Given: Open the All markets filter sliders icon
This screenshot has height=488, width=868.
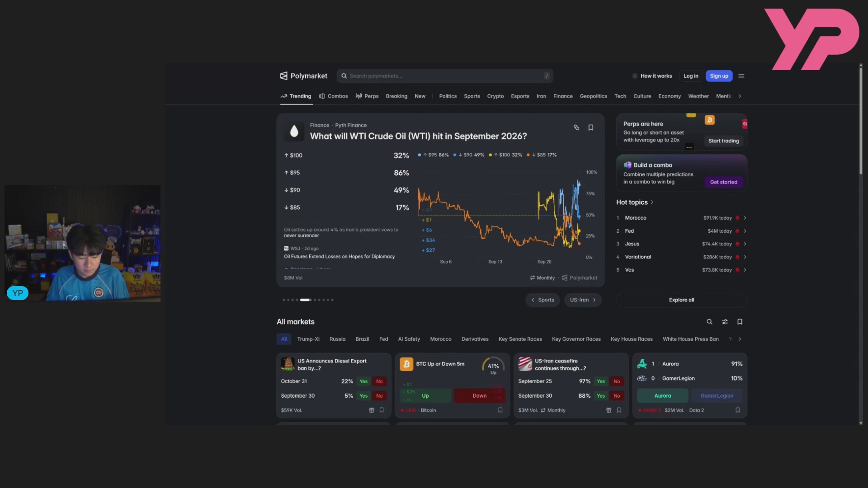Looking at the screenshot, I should pos(725,322).
